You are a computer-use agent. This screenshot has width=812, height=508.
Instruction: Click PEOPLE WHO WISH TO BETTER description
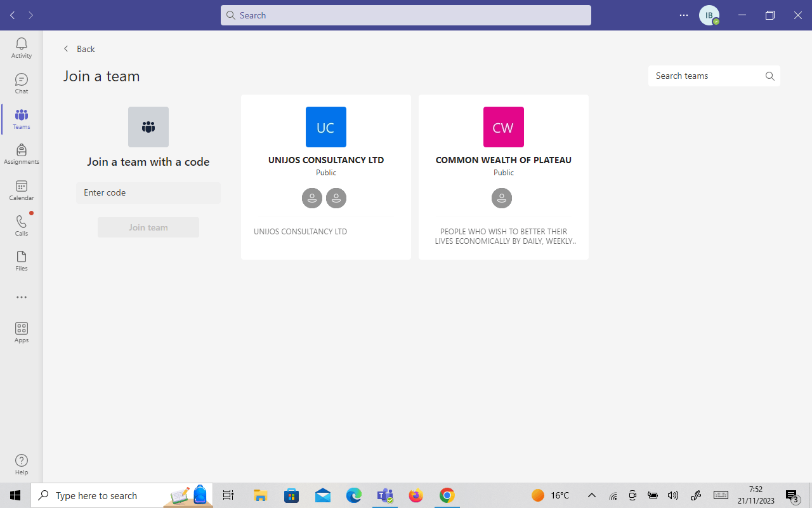505,236
